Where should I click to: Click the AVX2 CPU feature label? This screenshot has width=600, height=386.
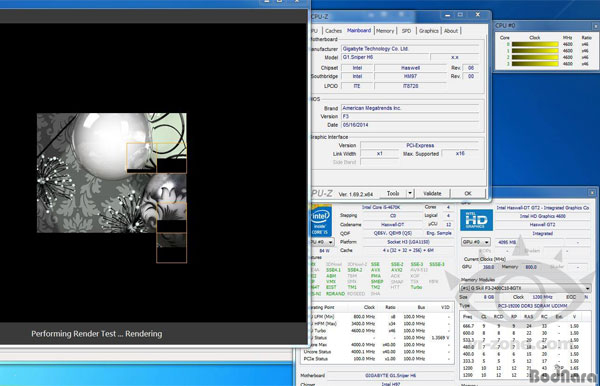[x=396, y=270]
